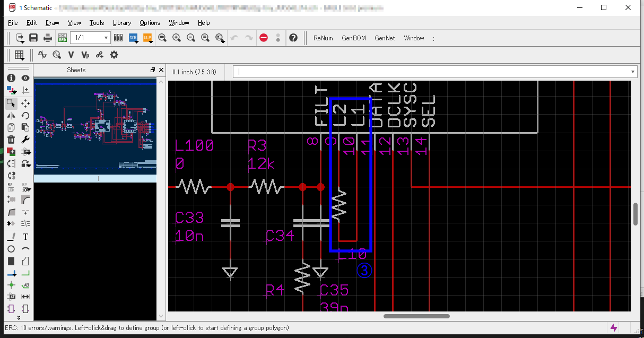Select the Name tool R2 icon

pyautogui.click(x=11, y=187)
